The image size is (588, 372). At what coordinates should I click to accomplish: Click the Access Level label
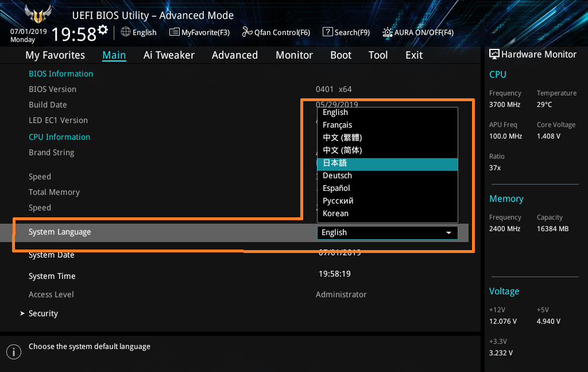click(x=51, y=295)
